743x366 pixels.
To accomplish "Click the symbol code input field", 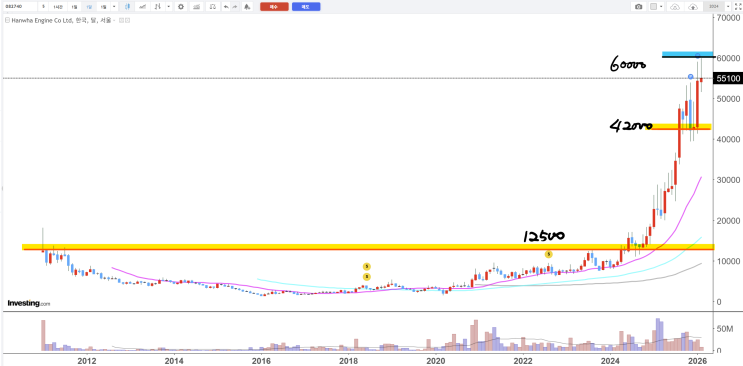I will 20,7.
